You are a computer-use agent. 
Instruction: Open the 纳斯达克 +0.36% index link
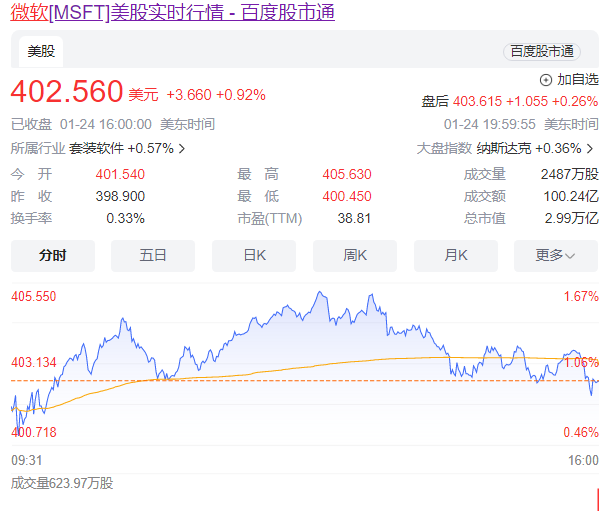point(529,148)
